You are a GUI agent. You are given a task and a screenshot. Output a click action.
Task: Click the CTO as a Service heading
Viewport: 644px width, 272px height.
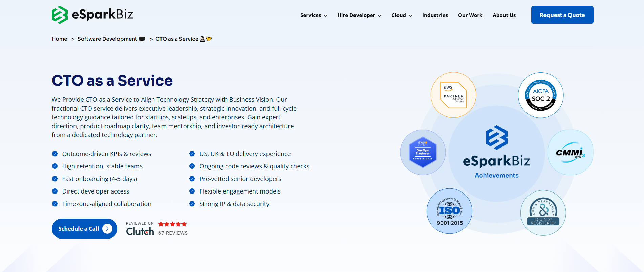(112, 81)
